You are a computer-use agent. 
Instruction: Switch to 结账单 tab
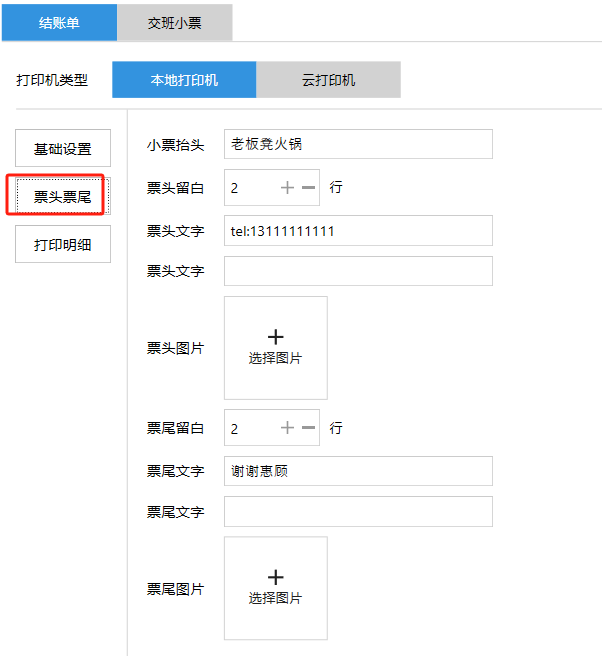(59, 22)
